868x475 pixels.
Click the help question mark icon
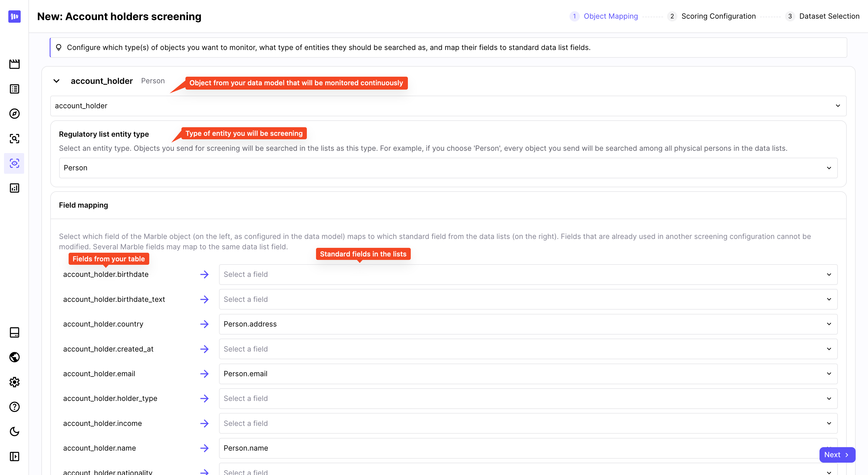tap(14, 407)
